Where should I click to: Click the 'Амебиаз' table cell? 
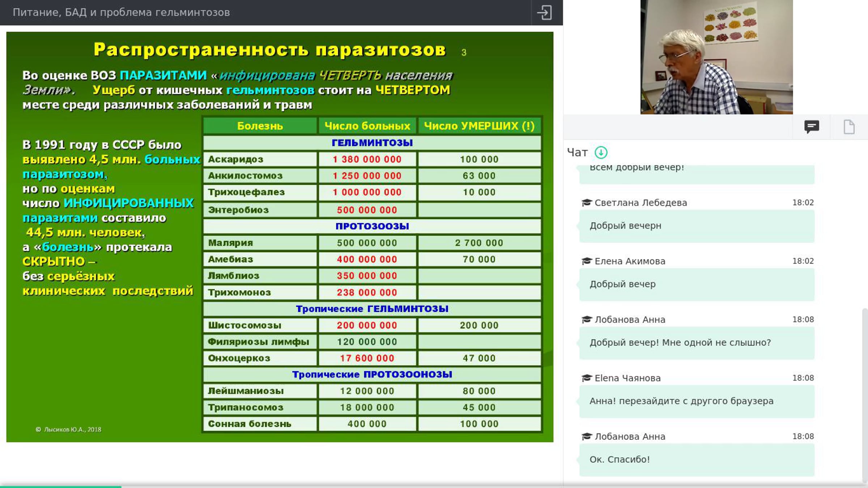pyautogui.click(x=260, y=259)
